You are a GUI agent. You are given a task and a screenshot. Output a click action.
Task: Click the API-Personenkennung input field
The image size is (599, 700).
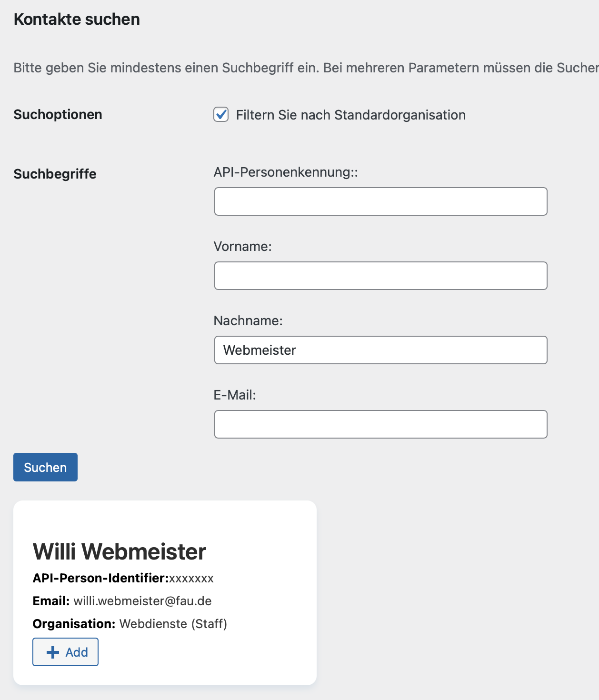coord(381,201)
